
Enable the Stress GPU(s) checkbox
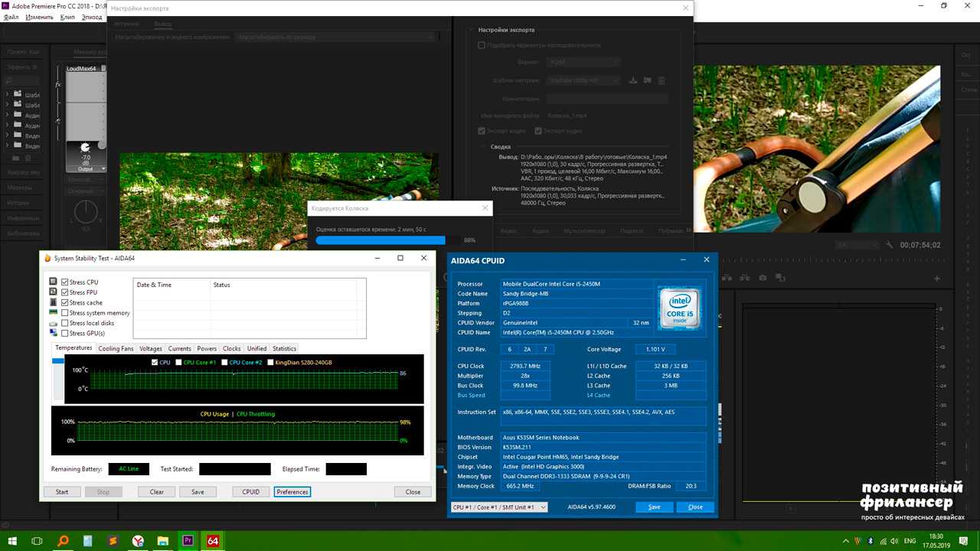[x=65, y=334]
